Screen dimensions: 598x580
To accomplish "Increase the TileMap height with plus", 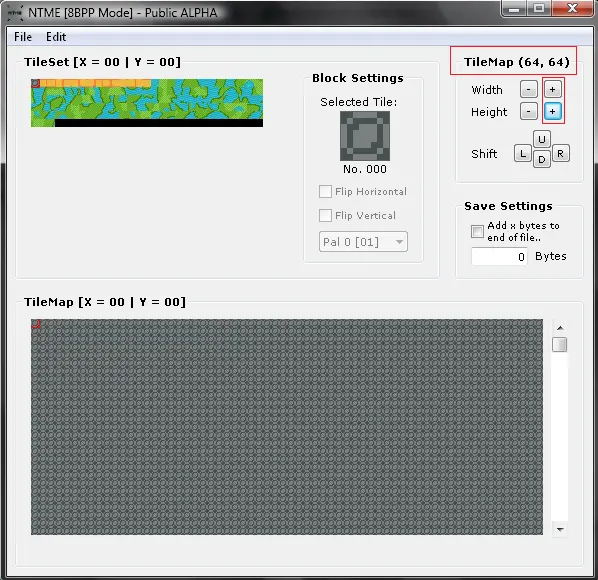I will (x=552, y=112).
